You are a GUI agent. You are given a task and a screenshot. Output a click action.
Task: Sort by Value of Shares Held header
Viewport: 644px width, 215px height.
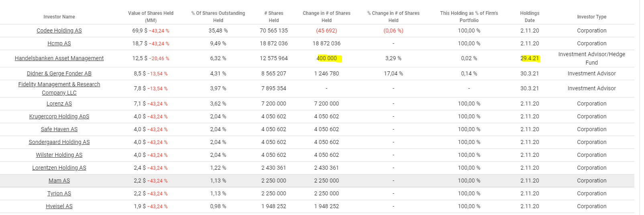(x=151, y=16)
